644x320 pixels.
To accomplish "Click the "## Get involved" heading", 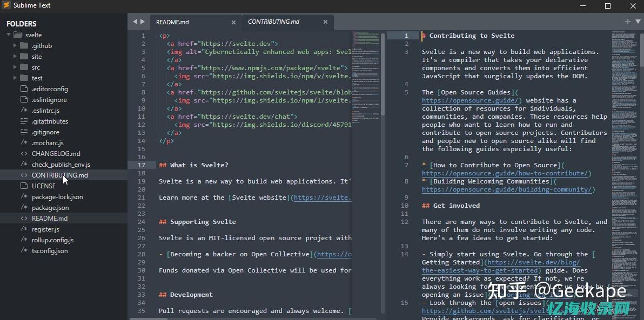I will (451, 206).
